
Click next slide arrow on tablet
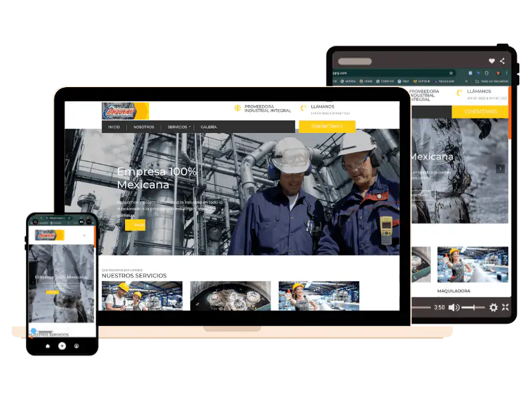point(501,169)
